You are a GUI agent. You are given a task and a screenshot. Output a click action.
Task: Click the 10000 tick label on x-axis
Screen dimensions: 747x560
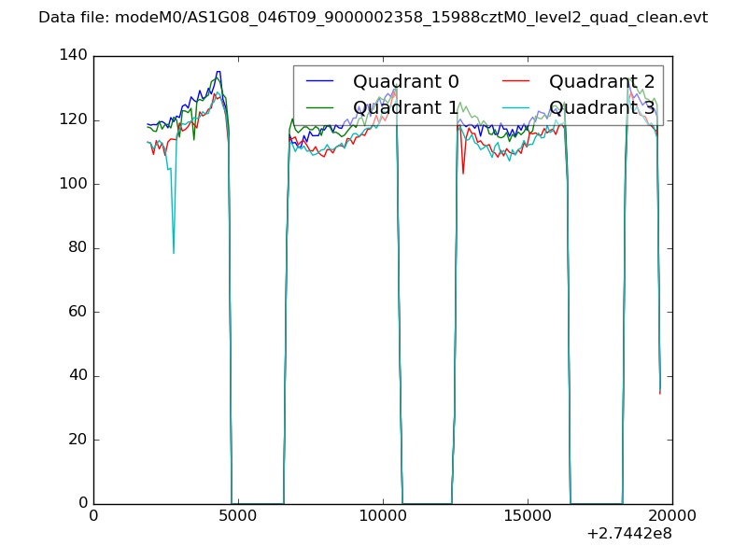[383, 516]
